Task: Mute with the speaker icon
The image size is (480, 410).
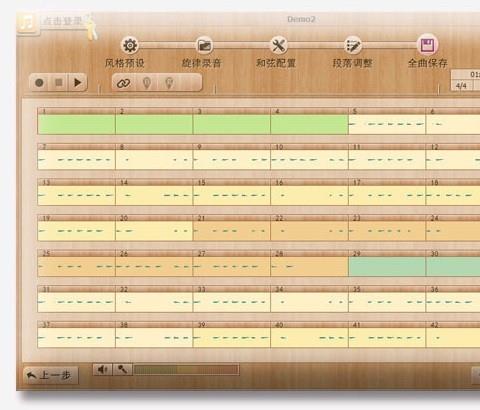Action: (x=103, y=369)
